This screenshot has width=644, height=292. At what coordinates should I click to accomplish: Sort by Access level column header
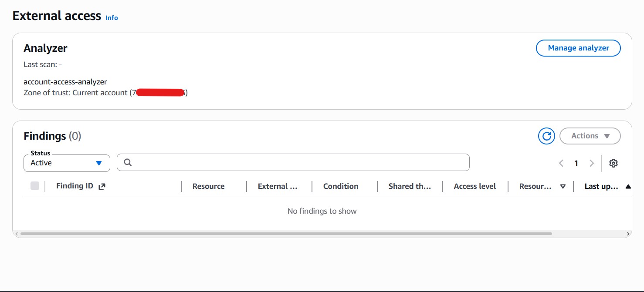[x=475, y=186]
